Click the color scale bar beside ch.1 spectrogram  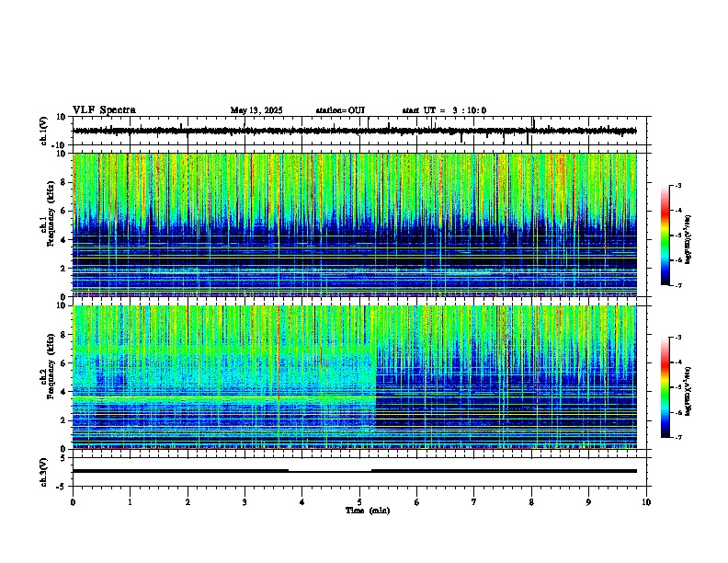[665, 236]
